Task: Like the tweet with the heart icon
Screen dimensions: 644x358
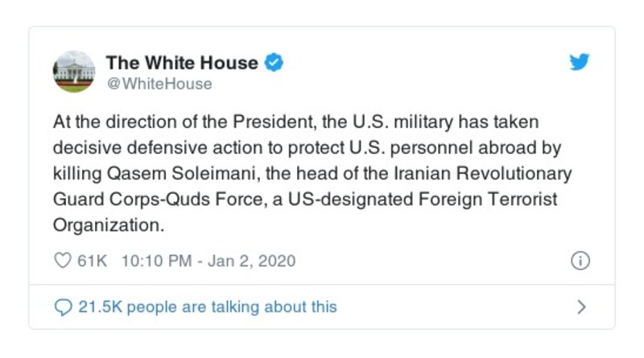Action: pyautogui.click(x=62, y=261)
